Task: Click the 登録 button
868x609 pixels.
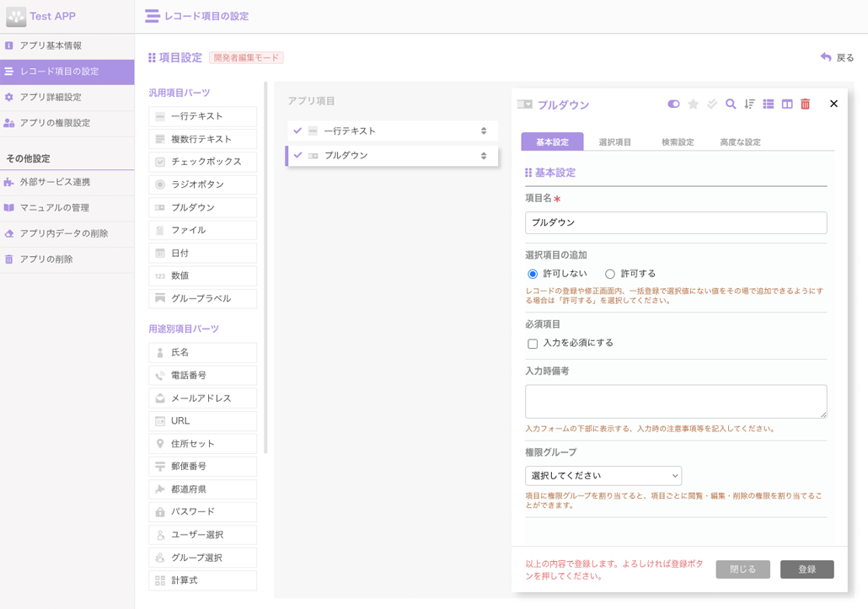Action: [x=807, y=569]
